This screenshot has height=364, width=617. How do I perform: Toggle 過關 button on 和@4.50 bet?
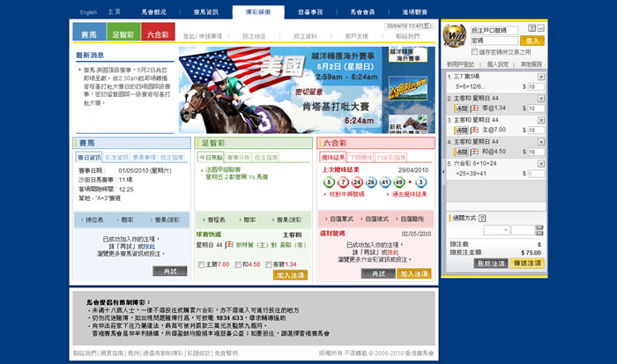[461, 152]
